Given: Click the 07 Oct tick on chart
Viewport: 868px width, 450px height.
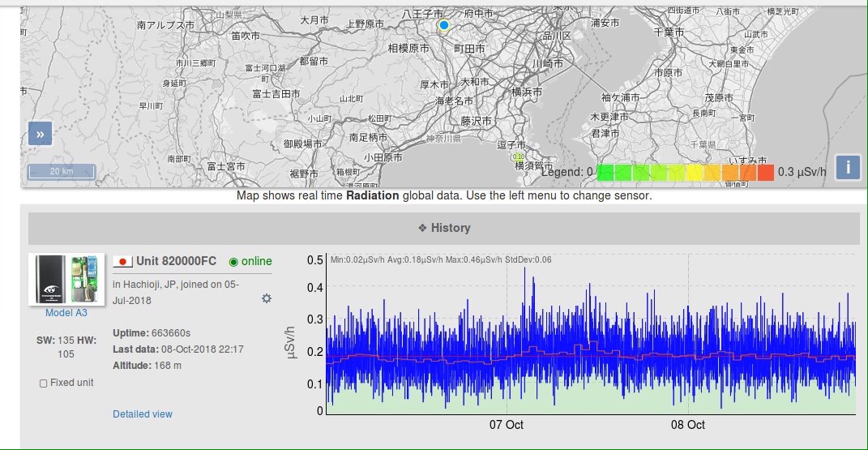Looking at the screenshot, I should (507, 425).
